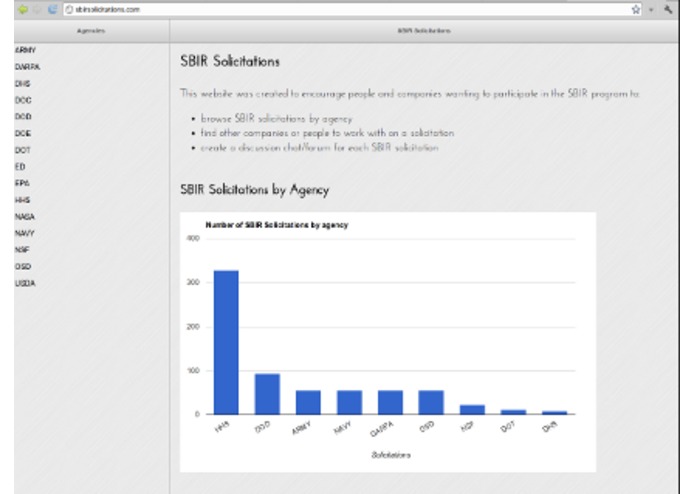Click the 100 y-axis value

193,371
